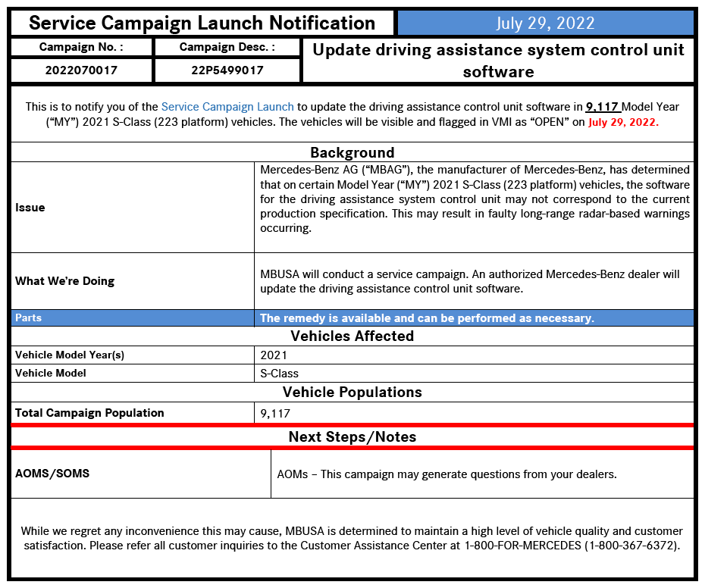This screenshot has width=705, height=588.
Task: Click the red July 29, 2022 date
Action: [623, 122]
